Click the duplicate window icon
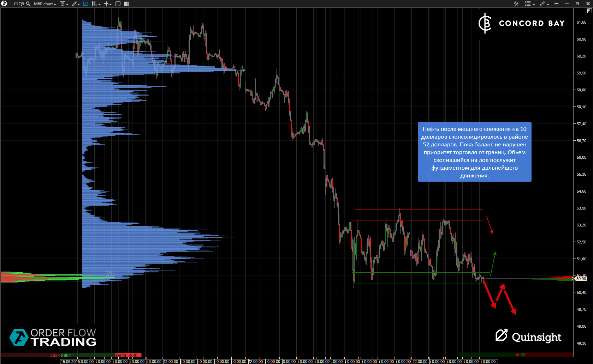593x364 pixels. coord(118,4)
